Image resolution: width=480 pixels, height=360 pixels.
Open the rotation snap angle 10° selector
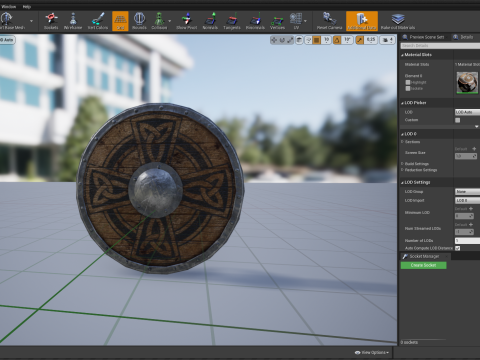[347, 40]
